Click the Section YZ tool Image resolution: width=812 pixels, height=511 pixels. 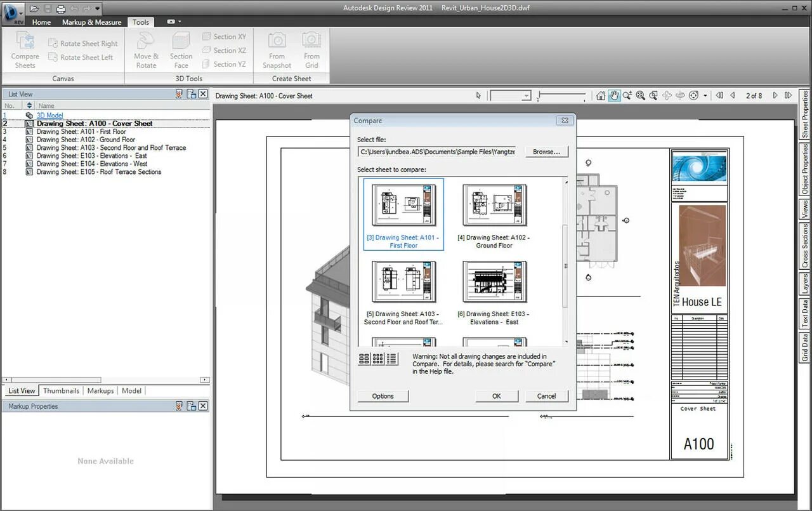tap(224, 64)
